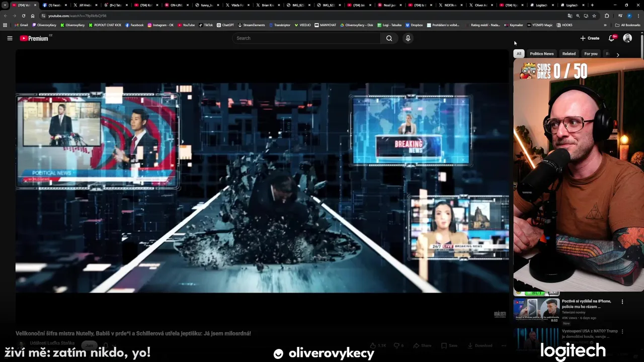Reload the current page

coord(23,16)
